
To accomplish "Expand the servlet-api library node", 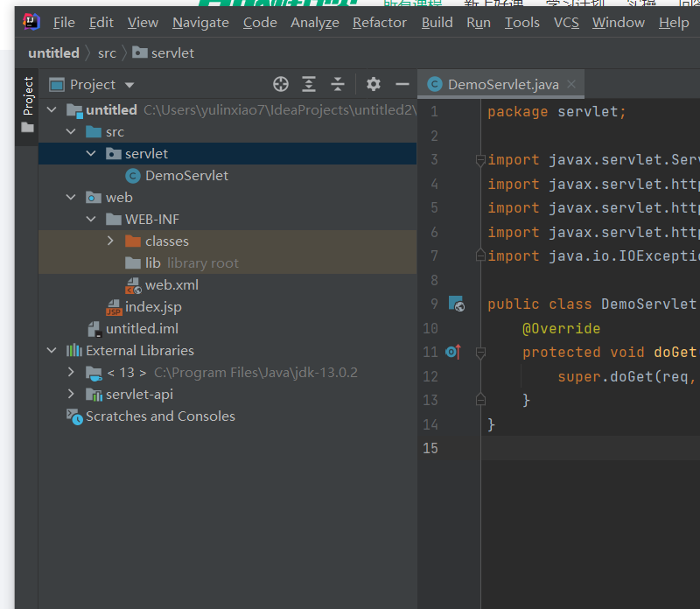I will [x=71, y=394].
